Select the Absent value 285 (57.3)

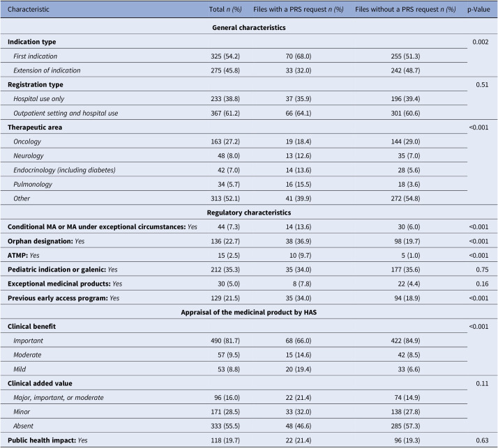pyautogui.click(x=405, y=426)
